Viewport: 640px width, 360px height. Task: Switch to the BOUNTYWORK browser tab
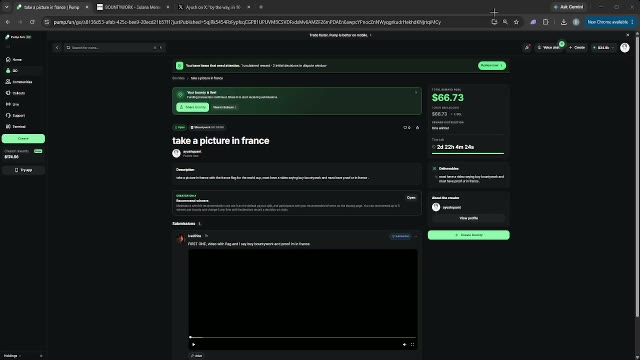(132, 7)
